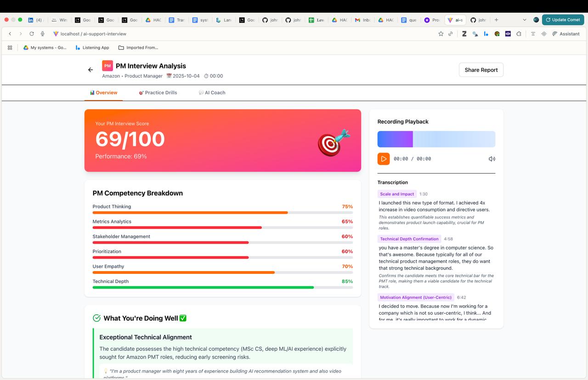Screen dimensions: 588x380
Task: Seek within the recording waveform bar
Action: pos(436,139)
